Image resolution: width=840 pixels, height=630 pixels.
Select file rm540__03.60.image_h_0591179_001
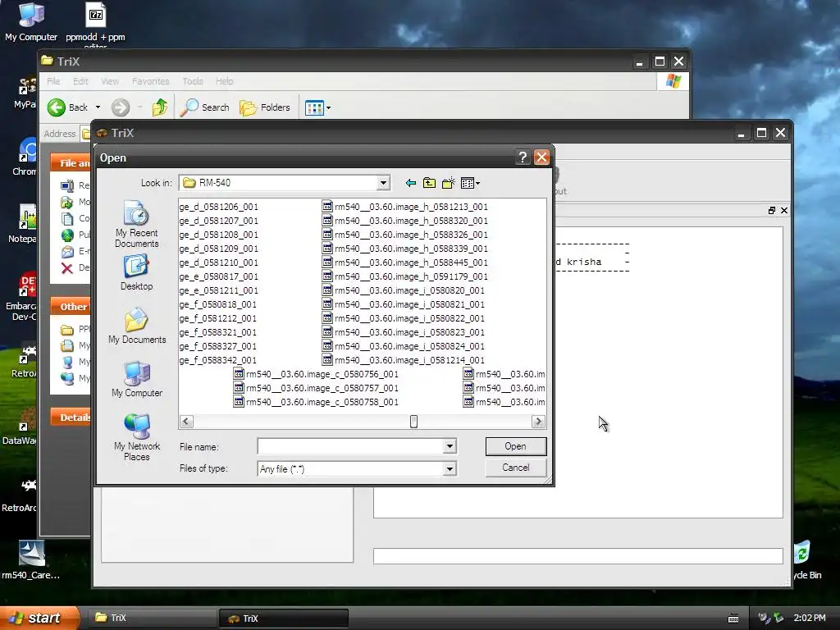coord(405,276)
